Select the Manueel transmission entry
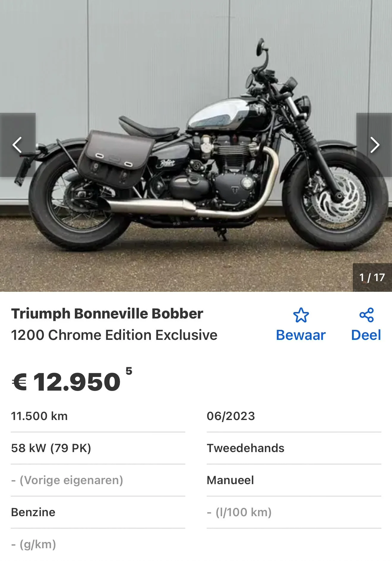 pos(294,480)
